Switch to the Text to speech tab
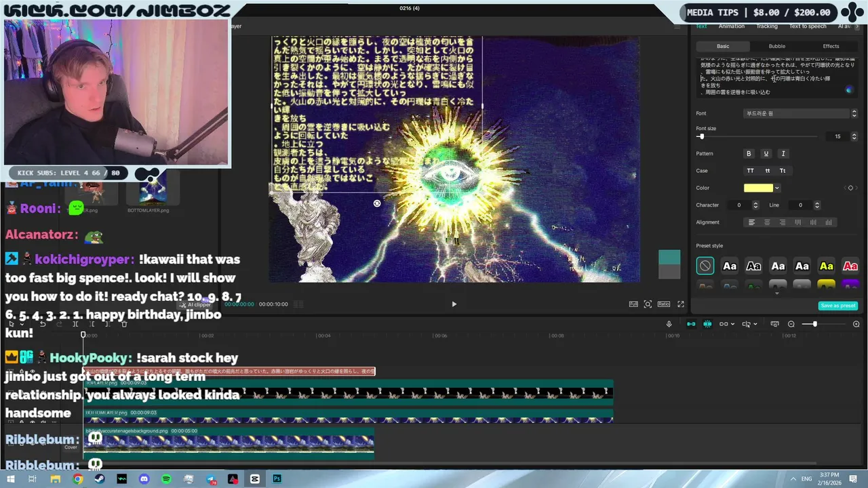The image size is (868, 488). [808, 26]
